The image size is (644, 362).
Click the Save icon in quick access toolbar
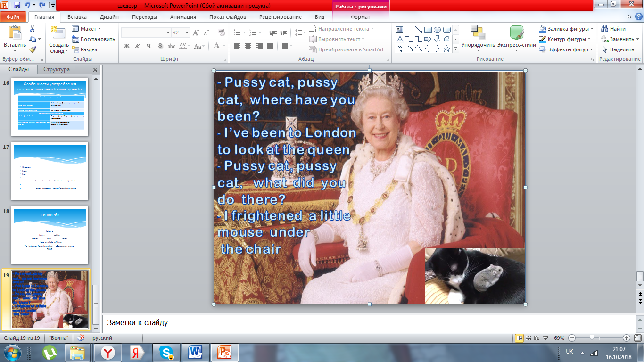pyautogui.click(x=17, y=5)
